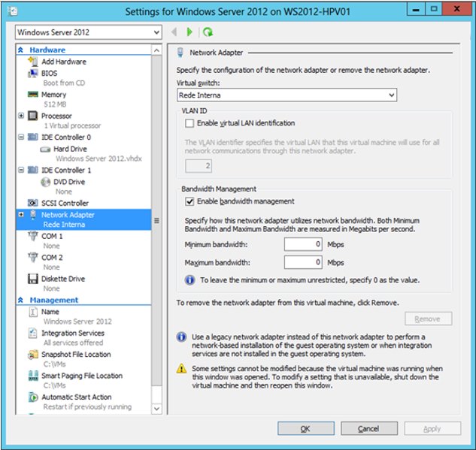Enable virtual LAN identification checkbox
This screenshot has height=450, width=476.
189,123
